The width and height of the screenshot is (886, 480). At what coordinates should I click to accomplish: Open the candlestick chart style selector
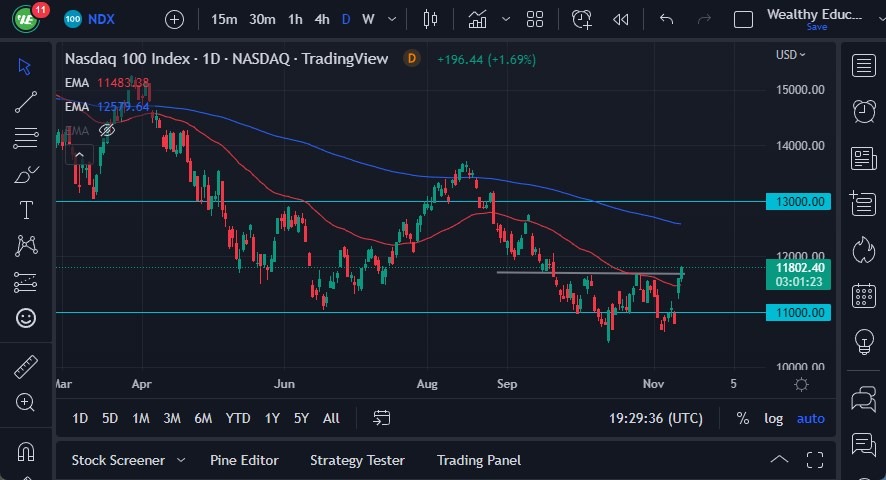tap(431, 19)
